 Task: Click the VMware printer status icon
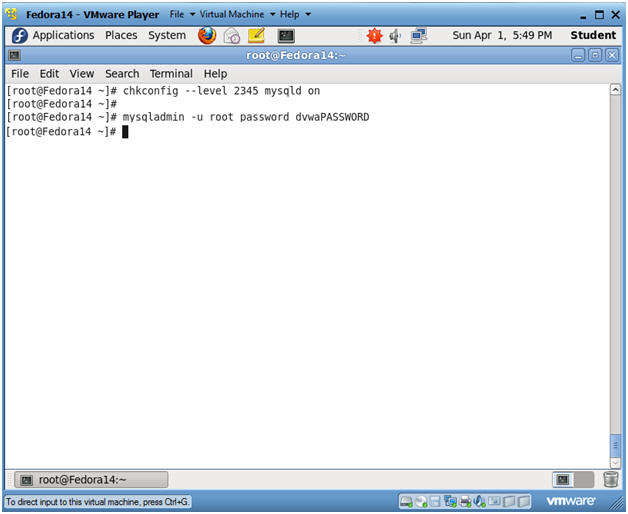pos(465,502)
